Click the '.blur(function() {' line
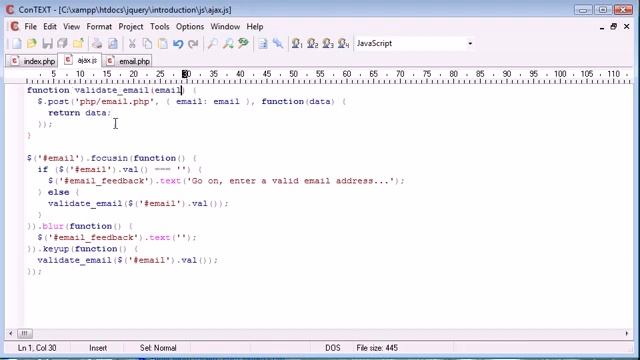 coord(80,226)
